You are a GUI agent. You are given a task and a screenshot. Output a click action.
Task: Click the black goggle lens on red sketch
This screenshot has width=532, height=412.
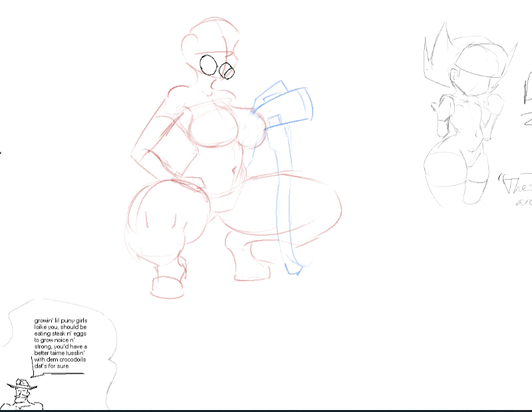tap(209, 65)
